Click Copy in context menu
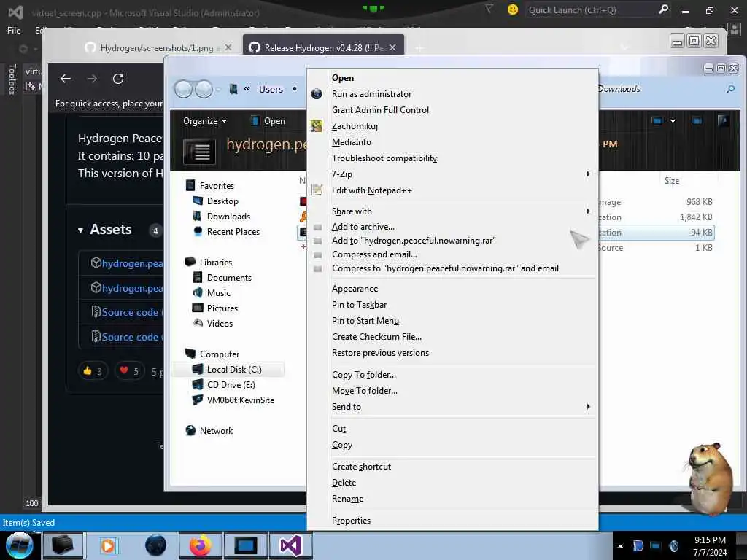This screenshot has width=747, height=560. tap(342, 445)
